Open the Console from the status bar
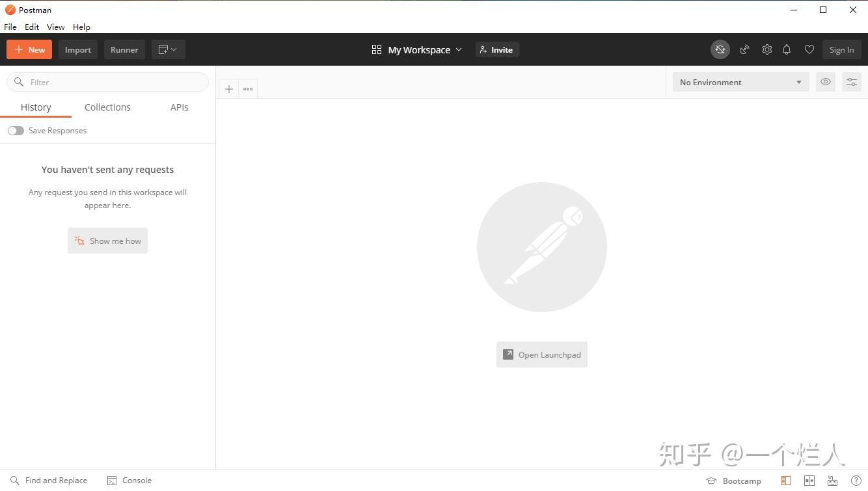Viewport: 868px width, 491px height. 129,480
